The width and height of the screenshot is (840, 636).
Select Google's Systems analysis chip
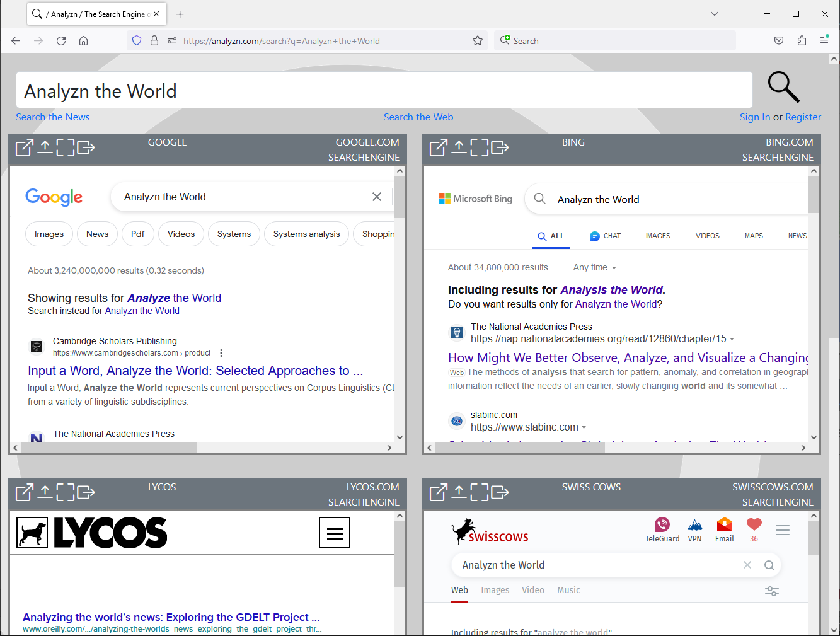(306, 234)
